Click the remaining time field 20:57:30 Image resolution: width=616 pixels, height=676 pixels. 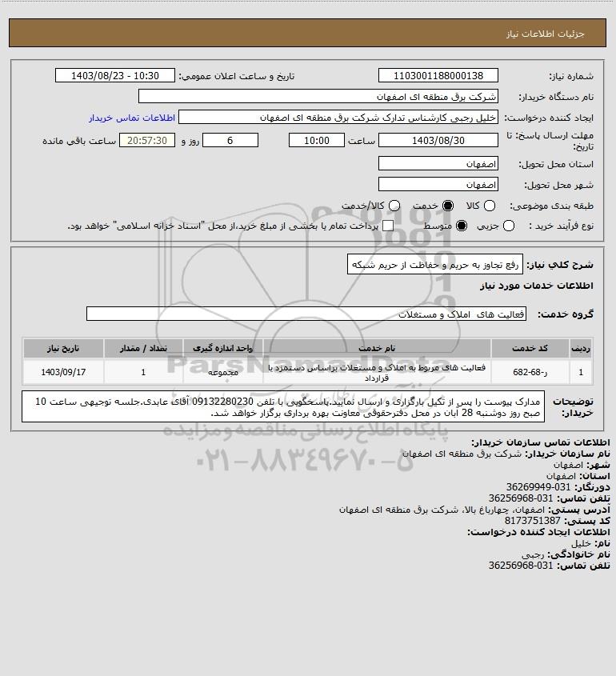coord(147,141)
